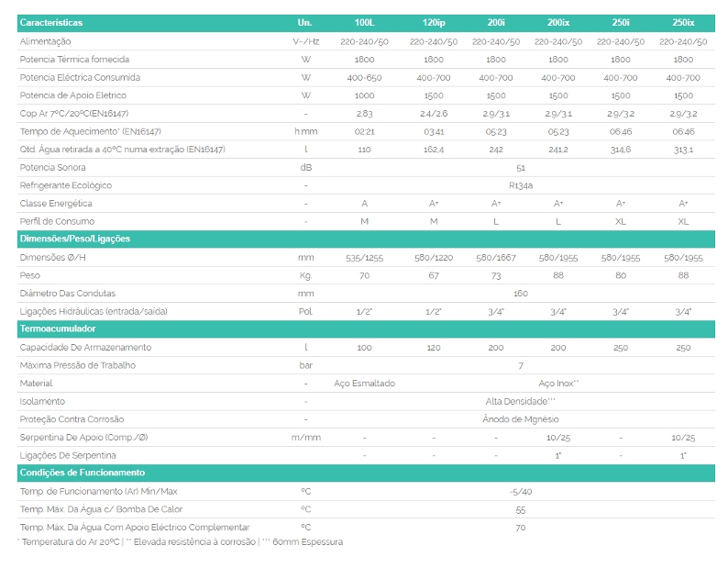Click the 200i column header
The image size is (728, 579).
click(495, 21)
